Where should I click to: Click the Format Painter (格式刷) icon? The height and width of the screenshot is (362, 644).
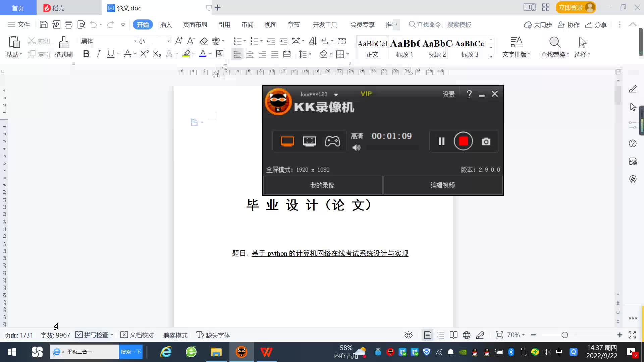click(x=63, y=43)
